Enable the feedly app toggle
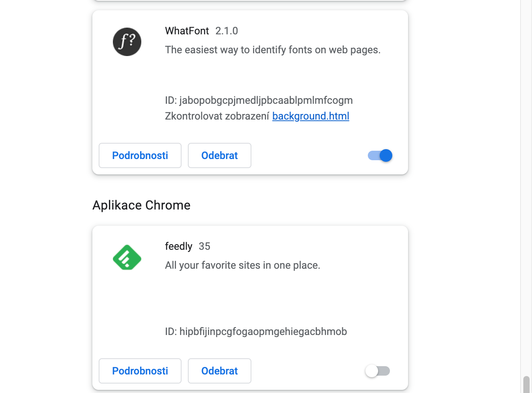532x393 pixels. pyautogui.click(x=378, y=371)
